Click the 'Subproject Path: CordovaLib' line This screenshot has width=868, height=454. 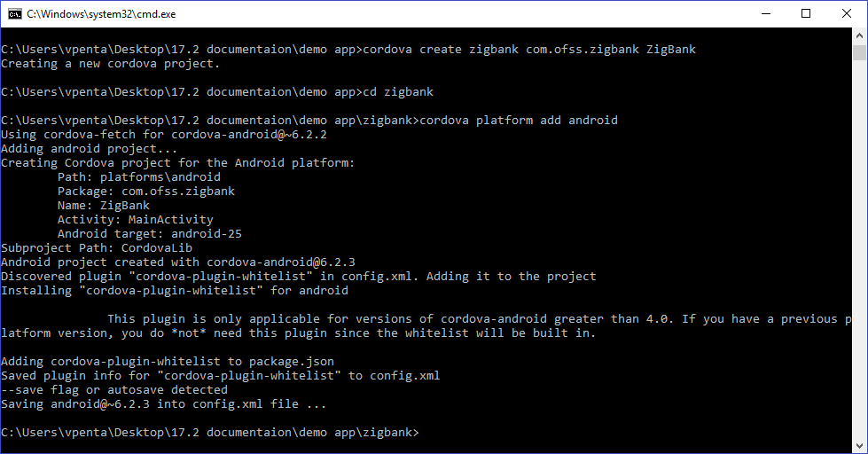(x=97, y=248)
